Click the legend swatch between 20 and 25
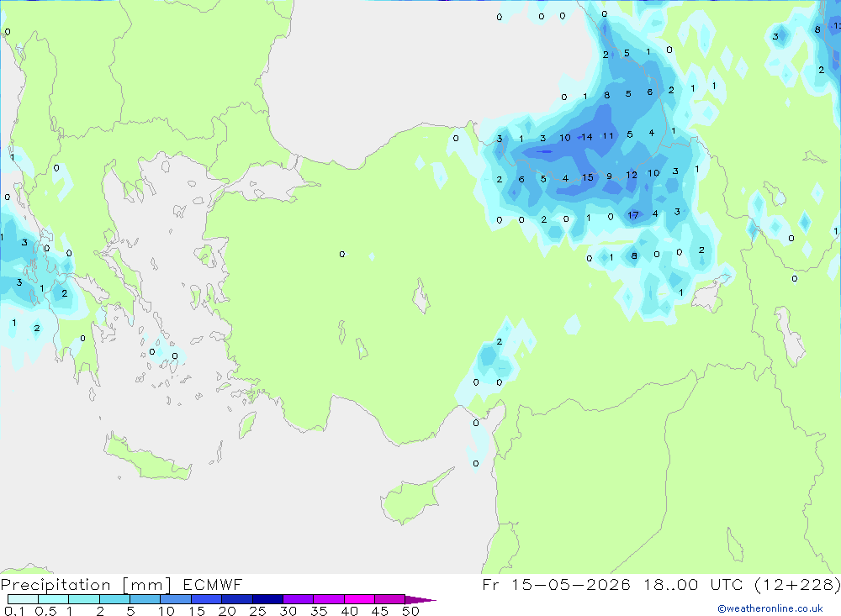Image resolution: width=841 pixels, height=616 pixels. click(236, 599)
